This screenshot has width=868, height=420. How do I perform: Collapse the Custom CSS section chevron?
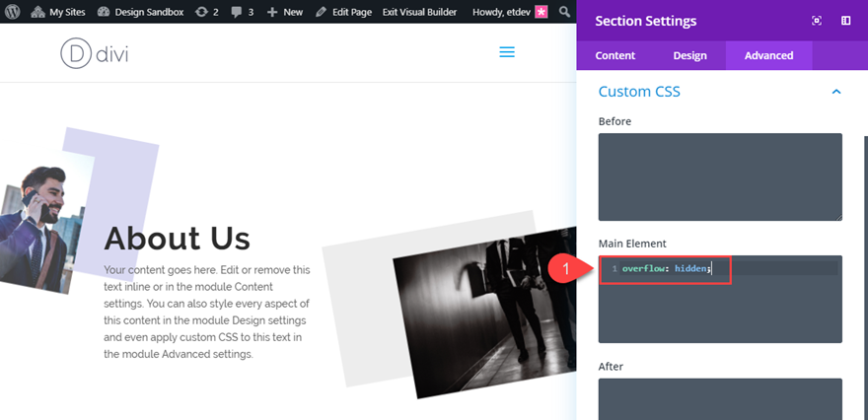pyautogui.click(x=836, y=92)
